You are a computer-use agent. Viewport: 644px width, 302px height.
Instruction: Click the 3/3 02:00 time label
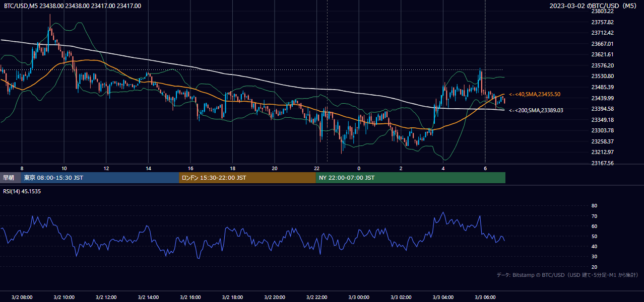(x=401, y=297)
